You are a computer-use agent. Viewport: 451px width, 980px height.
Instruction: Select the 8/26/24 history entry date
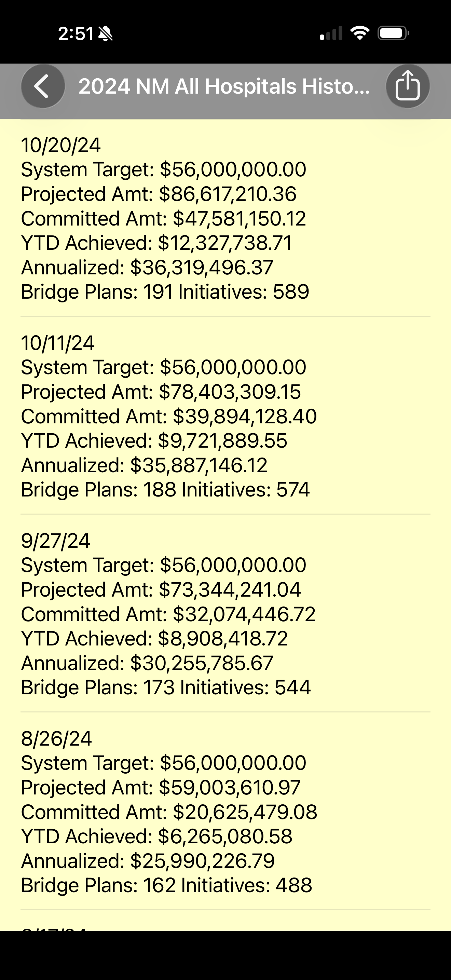coord(56,738)
